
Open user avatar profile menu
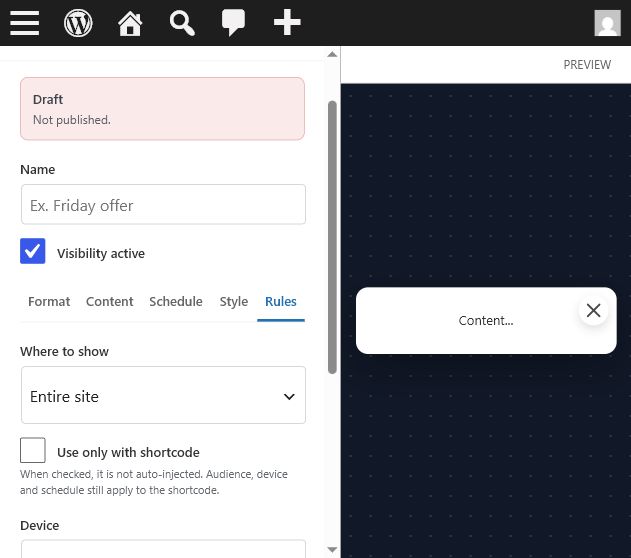607,23
